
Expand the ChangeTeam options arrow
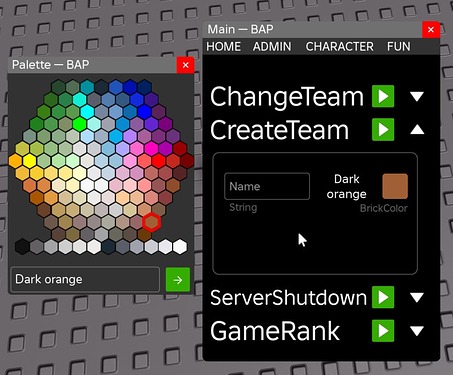coord(417,96)
